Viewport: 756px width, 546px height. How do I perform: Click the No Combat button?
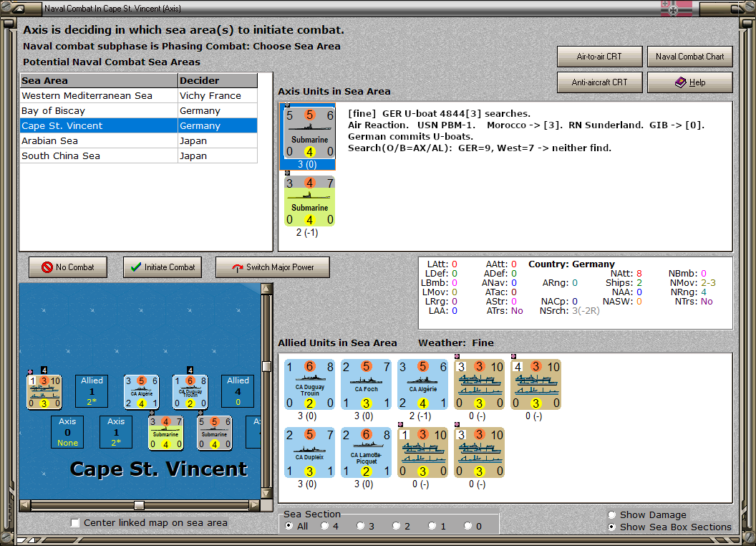click(68, 267)
